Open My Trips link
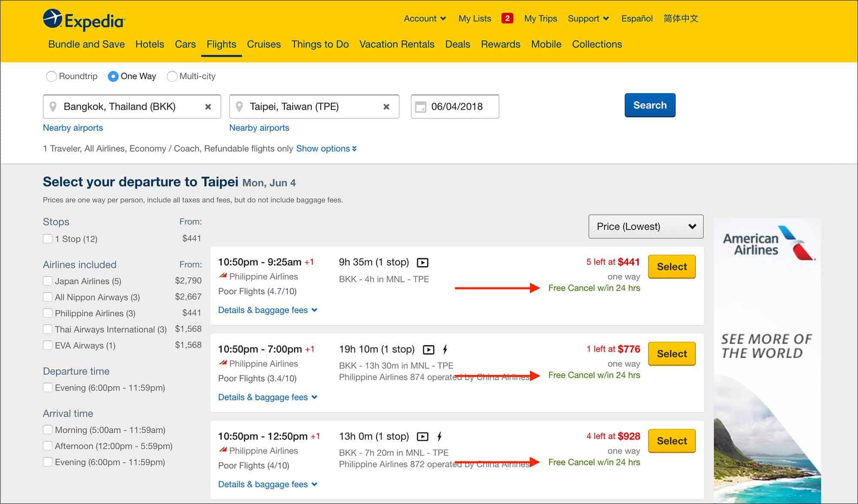Viewport: 858px width, 504px height. [x=541, y=18]
